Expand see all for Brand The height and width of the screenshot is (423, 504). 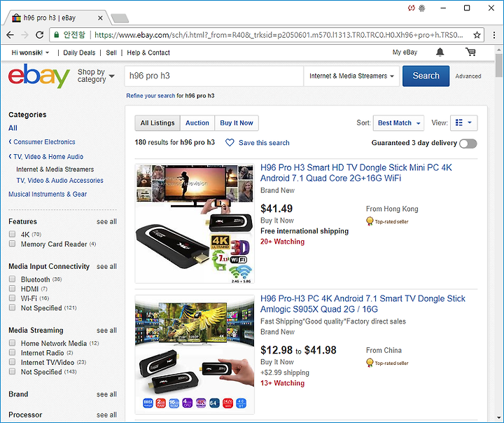point(106,394)
